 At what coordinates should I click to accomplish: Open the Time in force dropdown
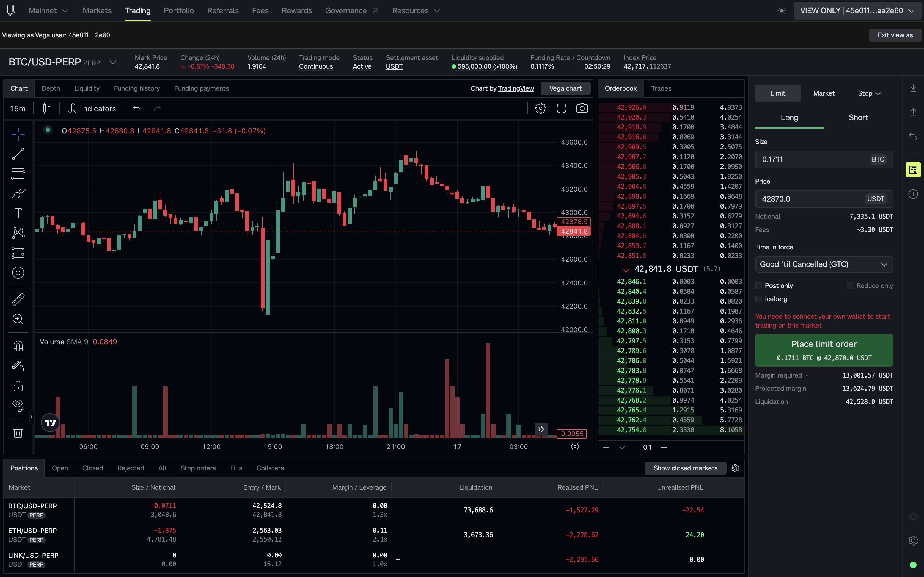click(824, 264)
